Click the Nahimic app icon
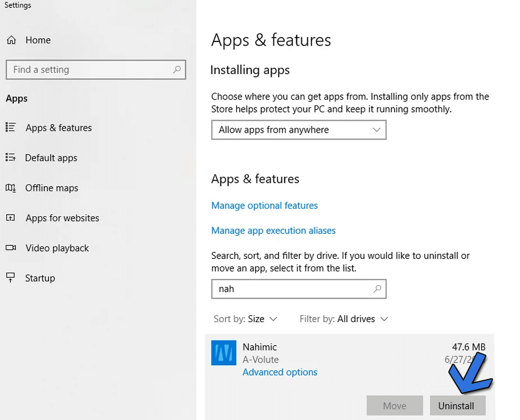Screen dimensions: 520x420 pos(224,353)
